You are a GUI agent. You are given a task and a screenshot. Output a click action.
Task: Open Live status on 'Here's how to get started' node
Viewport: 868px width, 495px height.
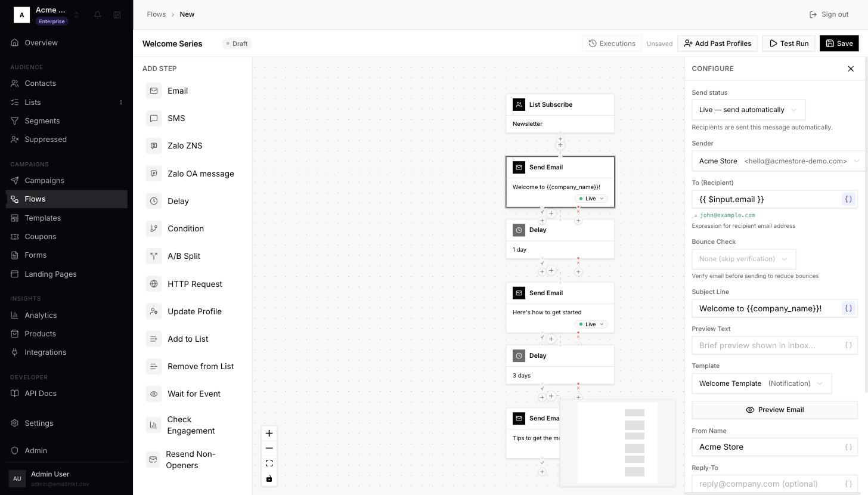pyautogui.click(x=591, y=324)
